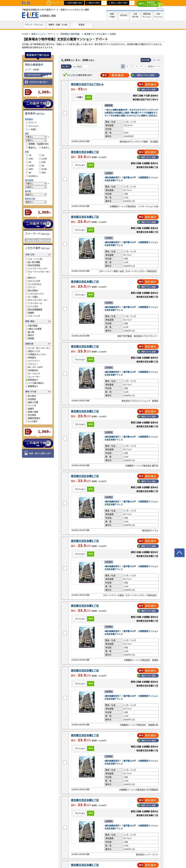This screenshot has width=186, height=868.
Task: Open 専有面積 下限なし dropdown
Action: pyautogui.click(x=36, y=184)
